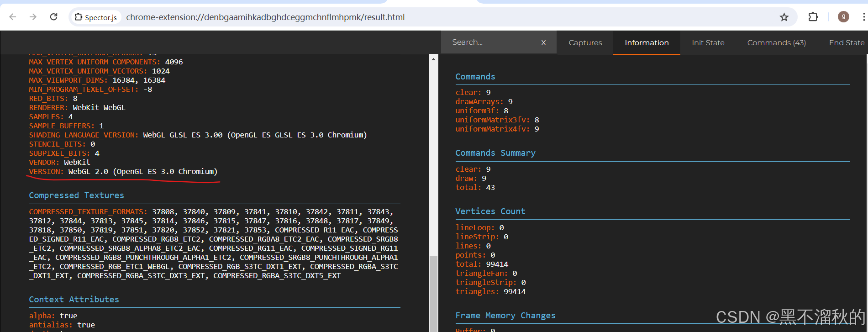Switch to the End State tab
This screenshot has width=868, height=332.
(x=847, y=42)
